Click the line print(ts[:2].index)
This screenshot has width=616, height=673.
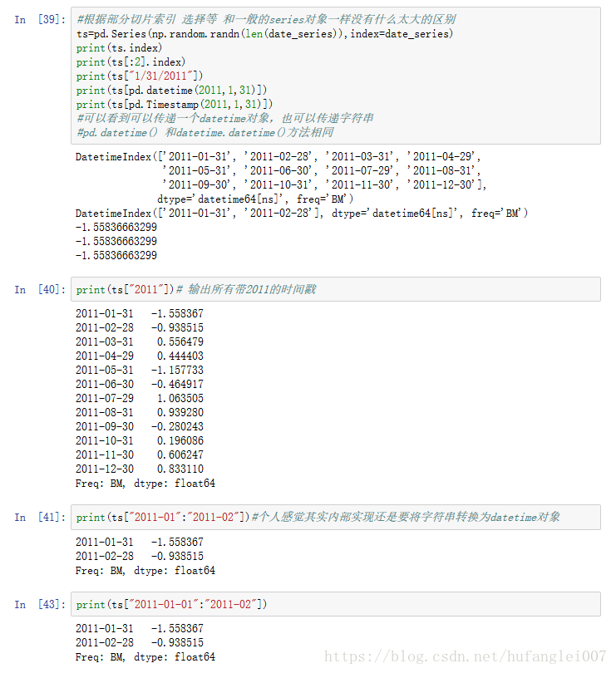point(131,62)
